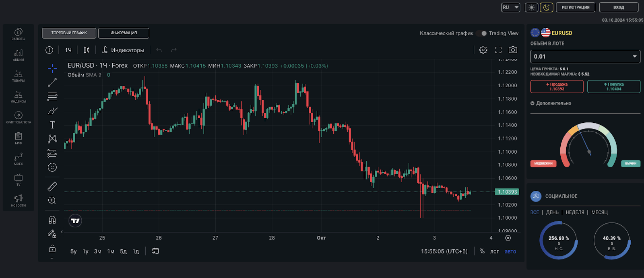Image resolution: width=644 pixels, height=278 pixels.
Task: Open the Товары sidebar section
Action: coord(18,76)
